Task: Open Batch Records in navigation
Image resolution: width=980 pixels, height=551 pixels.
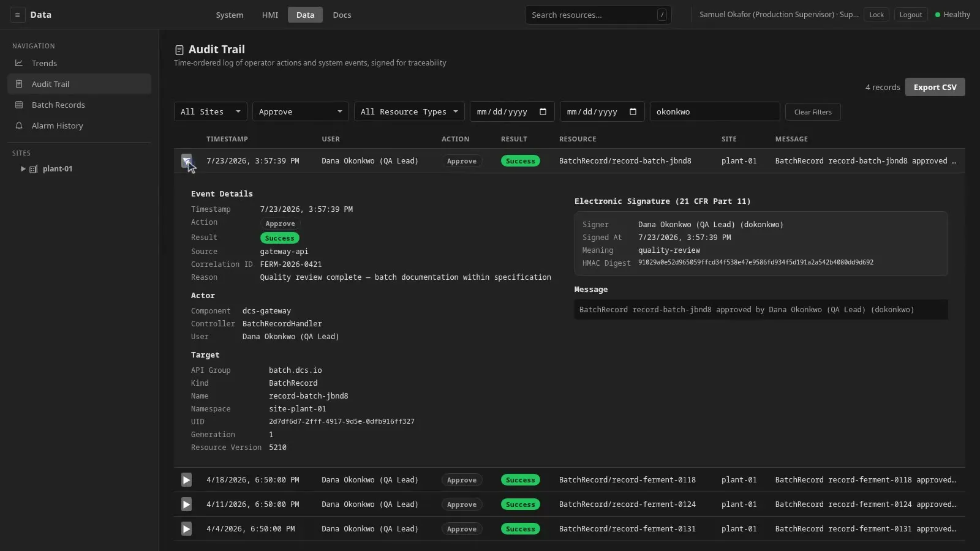Action: [x=79, y=105]
